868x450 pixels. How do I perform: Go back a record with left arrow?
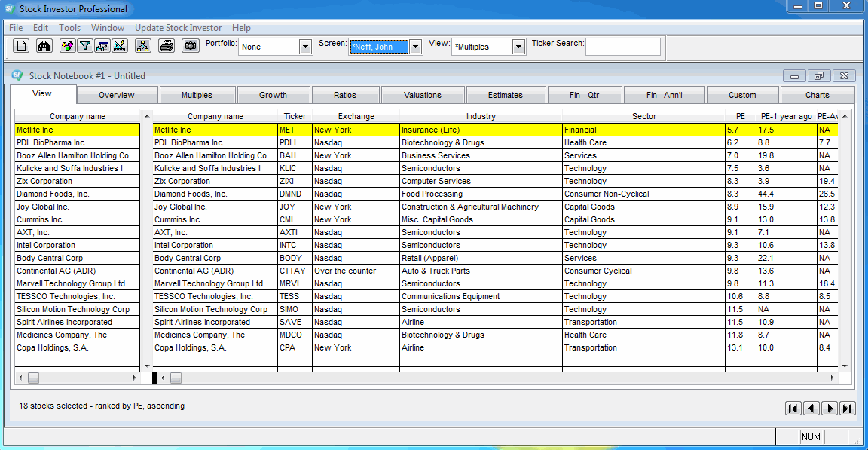pyautogui.click(x=811, y=408)
